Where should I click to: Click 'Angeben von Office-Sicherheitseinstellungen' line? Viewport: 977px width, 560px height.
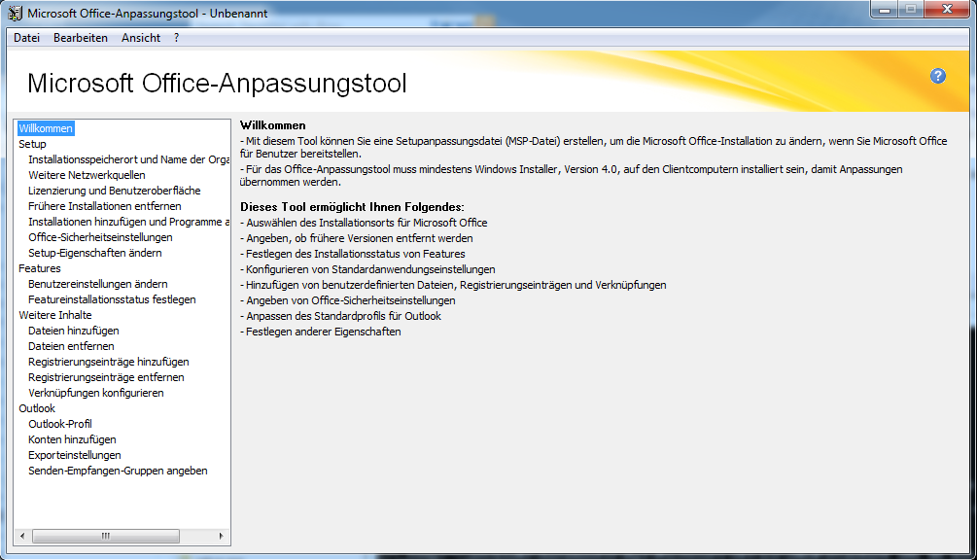(x=348, y=300)
